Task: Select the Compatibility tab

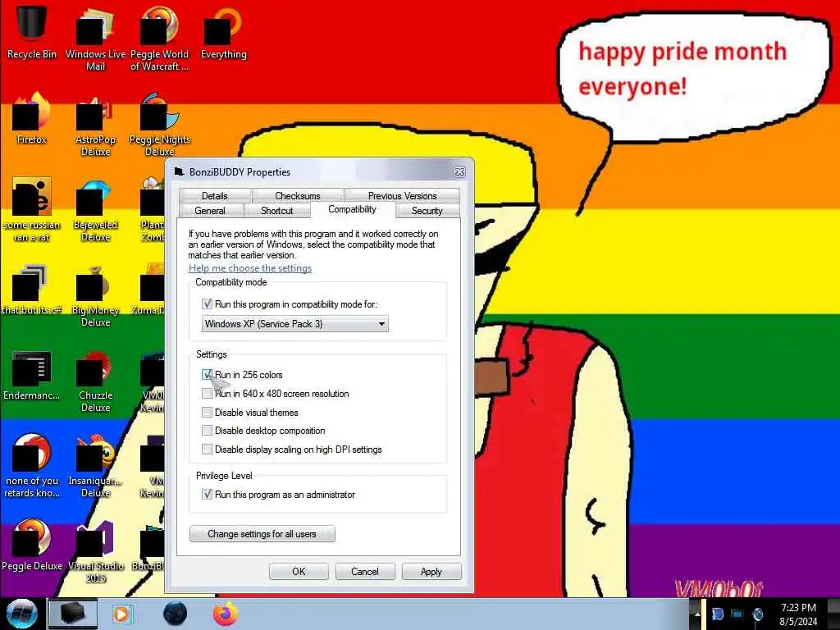Action: pyautogui.click(x=352, y=209)
